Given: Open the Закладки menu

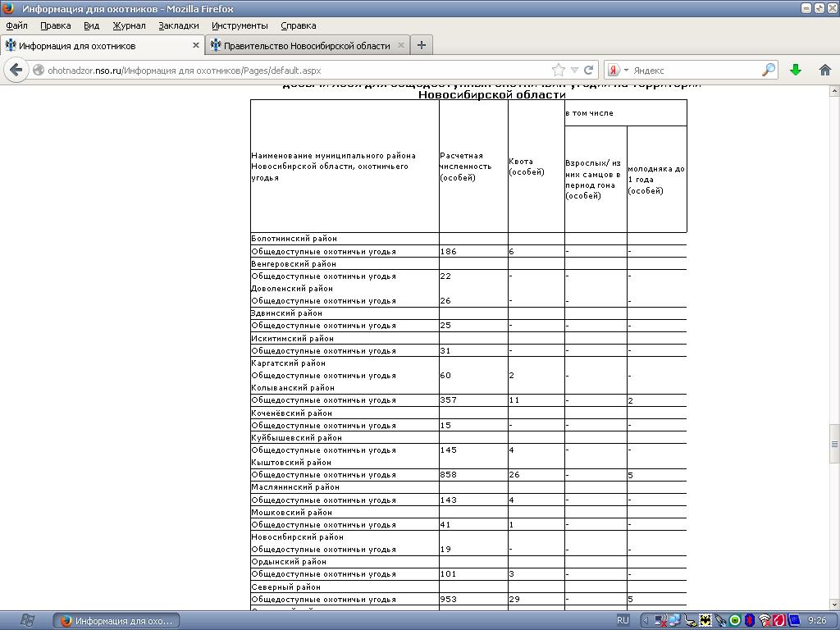Looking at the screenshot, I should click(178, 25).
